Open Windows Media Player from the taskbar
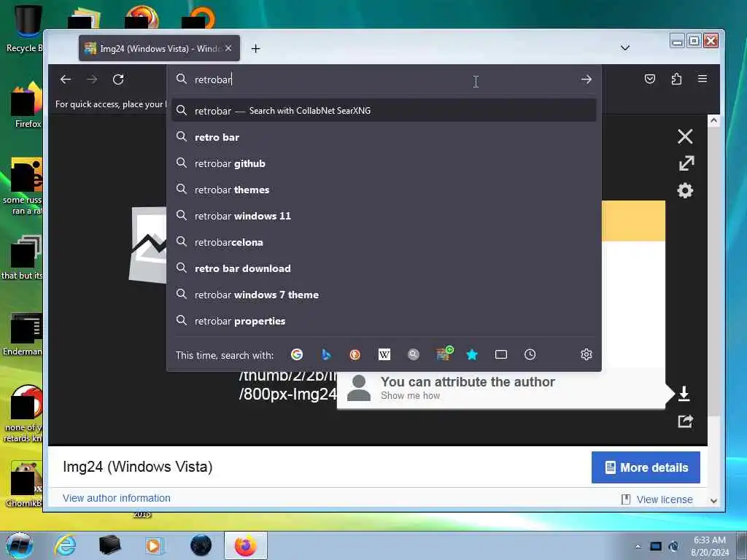Image resolution: width=747 pixels, height=560 pixels. (154, 545)
